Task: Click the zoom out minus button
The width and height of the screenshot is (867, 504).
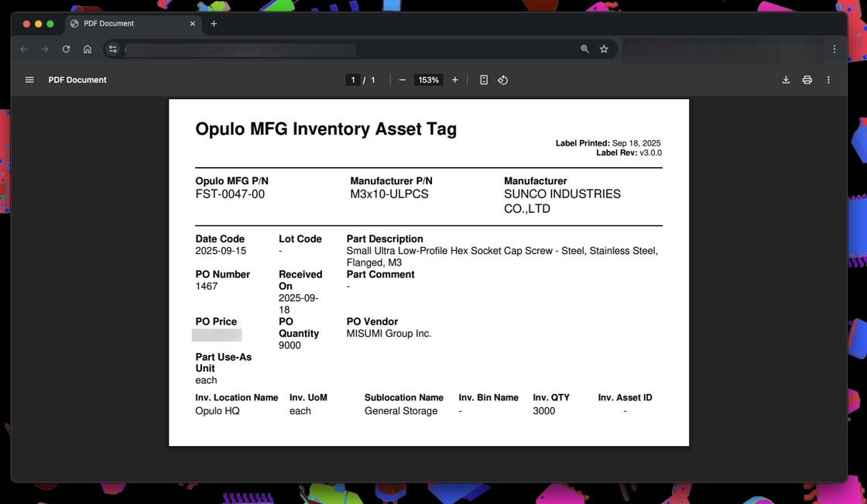Action: [x=402, y=80]
